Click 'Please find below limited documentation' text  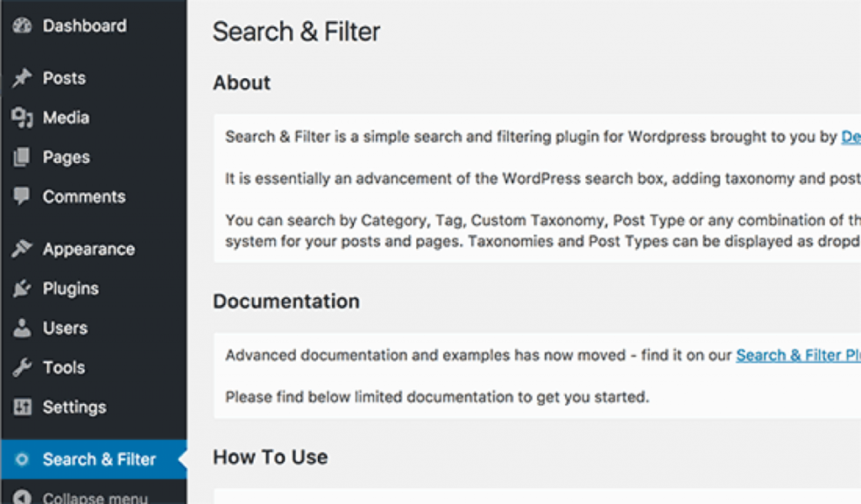pos(437,396)
